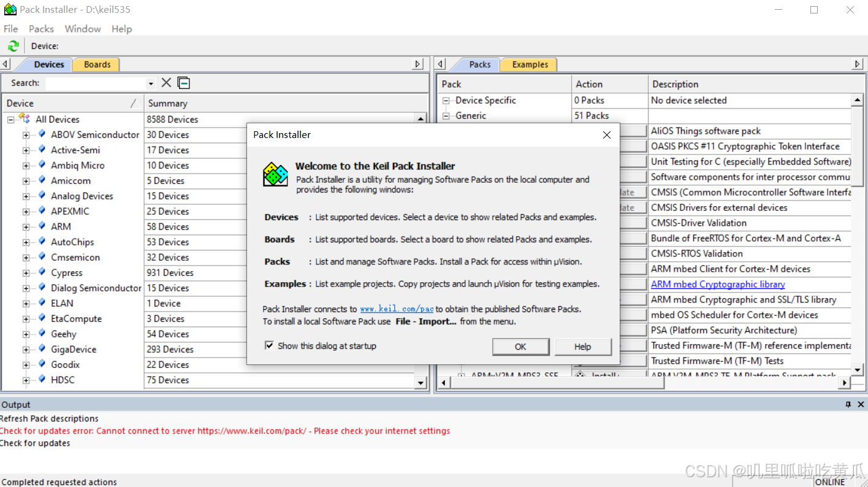Click the Amiccom vendor icon
The height and width of the screenshot is (487, 868).
(x=42, y=180)
